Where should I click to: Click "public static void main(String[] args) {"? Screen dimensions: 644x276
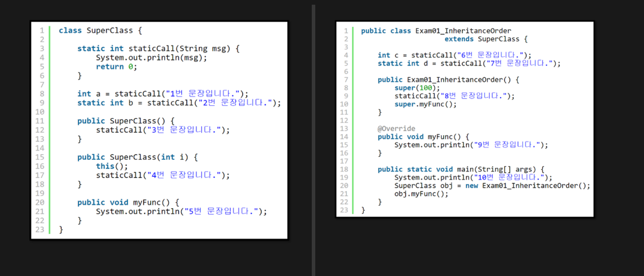tap(461, 169)
